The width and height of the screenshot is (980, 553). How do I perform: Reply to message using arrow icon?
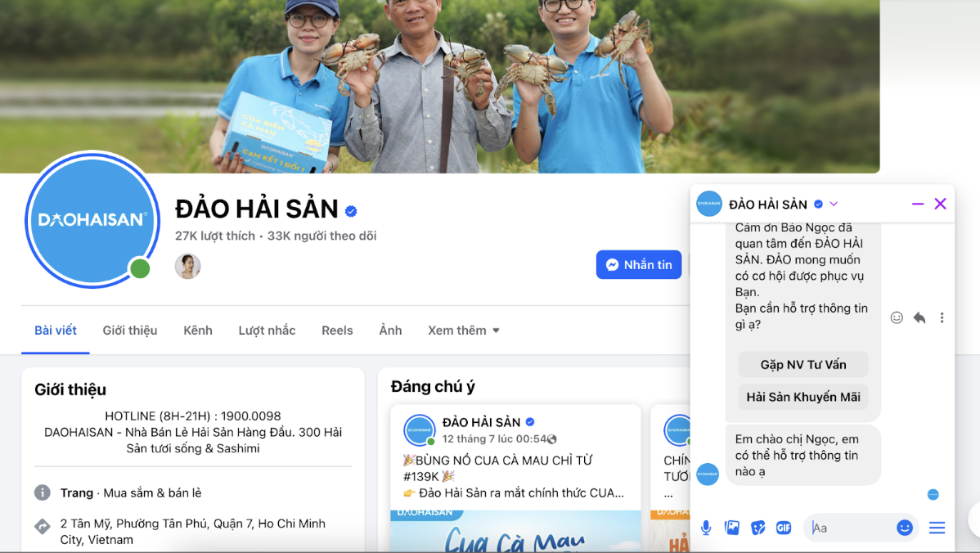[919, 317]
